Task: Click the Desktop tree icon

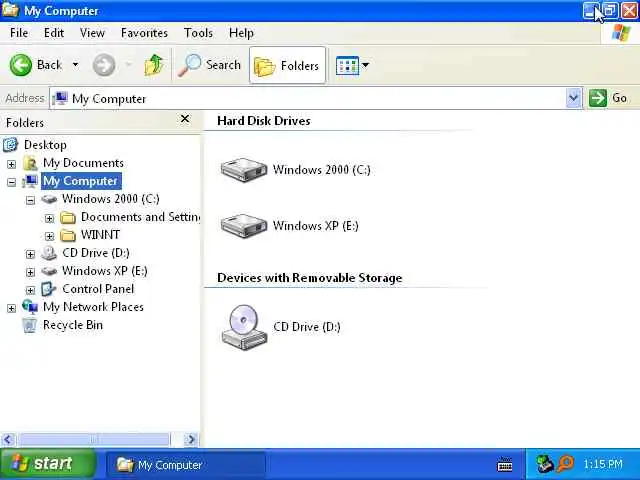Action: (x=11, y=144)
